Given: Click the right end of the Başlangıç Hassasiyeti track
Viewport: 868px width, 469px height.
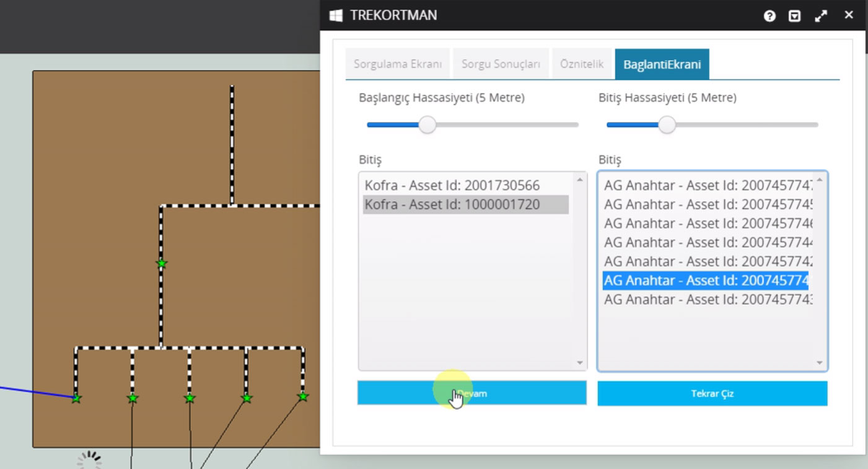Looking at the screenshot, I should pos(576,125).
